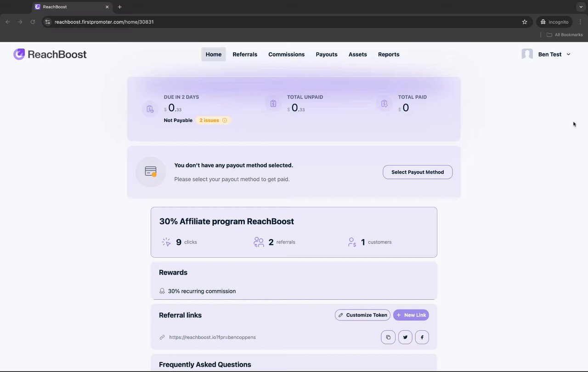The image size is (588, 372).
Task: Click the address bar URL
Action: (x=104, y=22)
